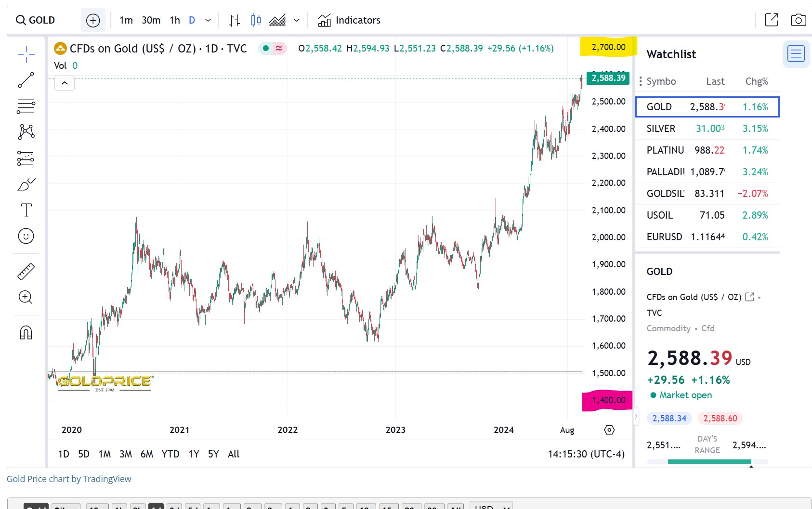Switch to the 1h interval

[175, 20]
